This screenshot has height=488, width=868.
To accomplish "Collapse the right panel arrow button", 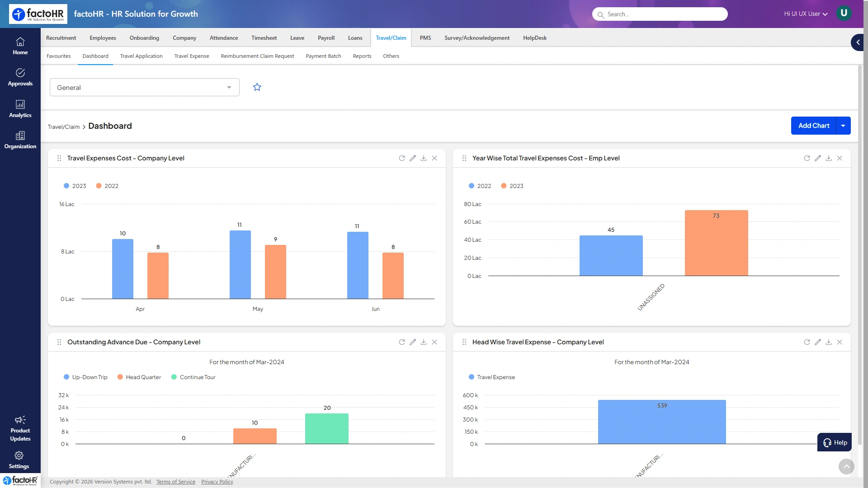I will pyautogui.click(x=858, y=42).
